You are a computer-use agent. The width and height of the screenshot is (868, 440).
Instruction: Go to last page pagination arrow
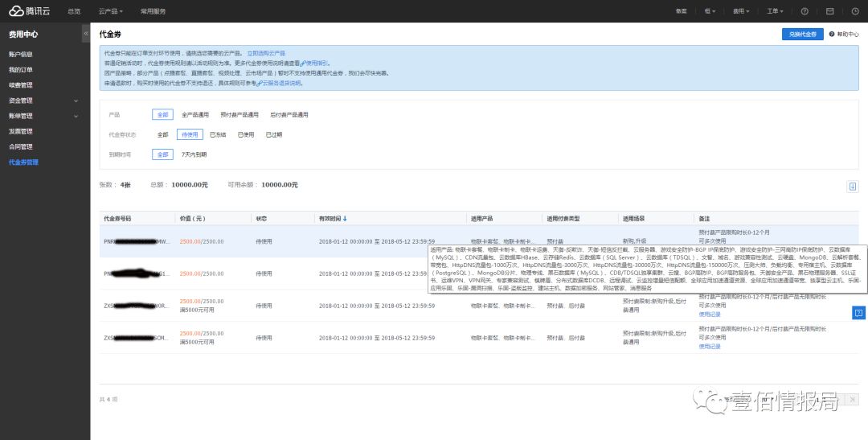[x=853, y=399]
